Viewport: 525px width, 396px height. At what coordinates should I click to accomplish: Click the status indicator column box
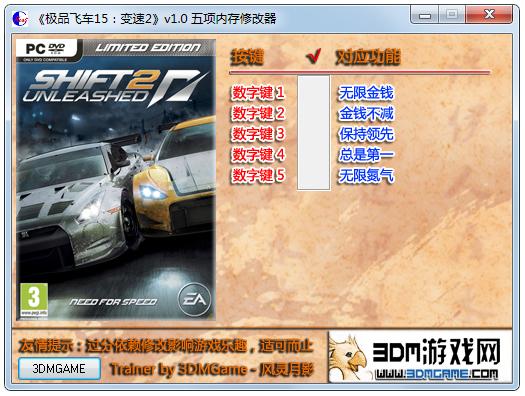pos(314,133)
